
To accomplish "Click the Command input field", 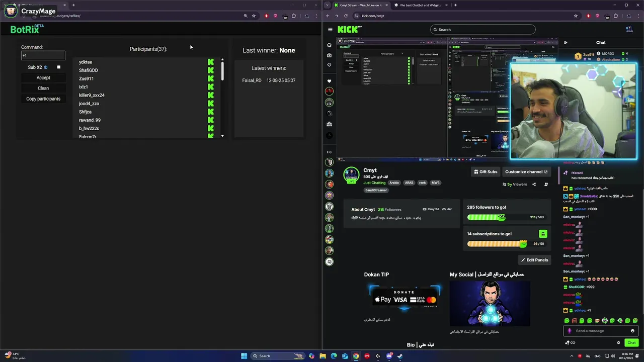I will pos(43,55).
